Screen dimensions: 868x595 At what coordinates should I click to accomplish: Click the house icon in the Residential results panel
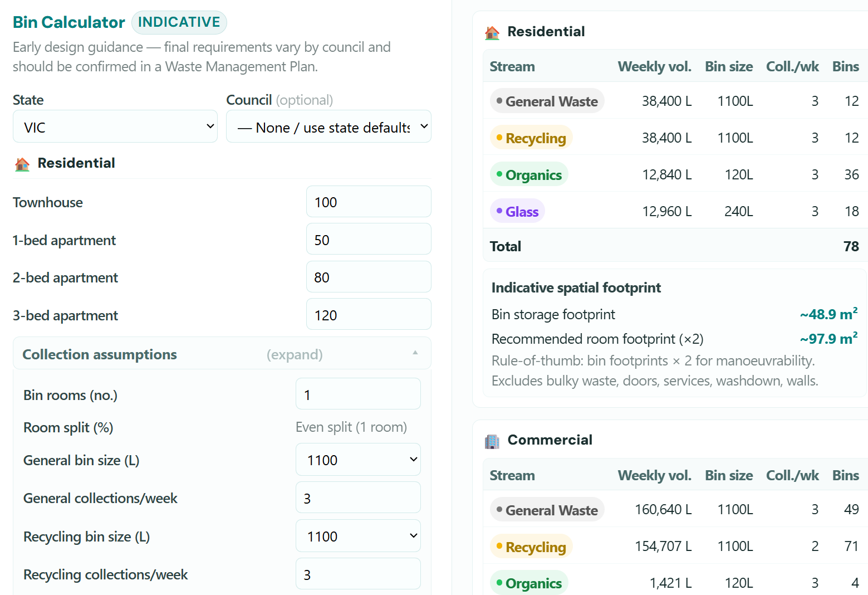492,32
